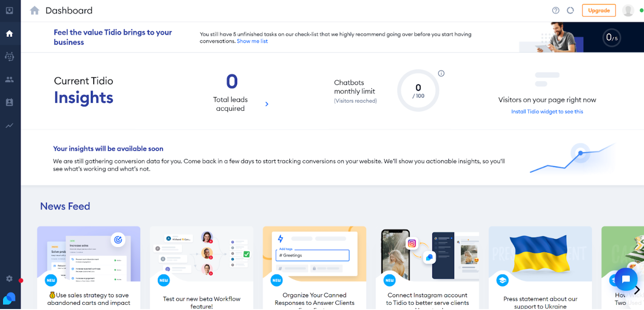Open the user avatar account menu
The height and width of the screenshot is (310, 644).
(628, 10)
